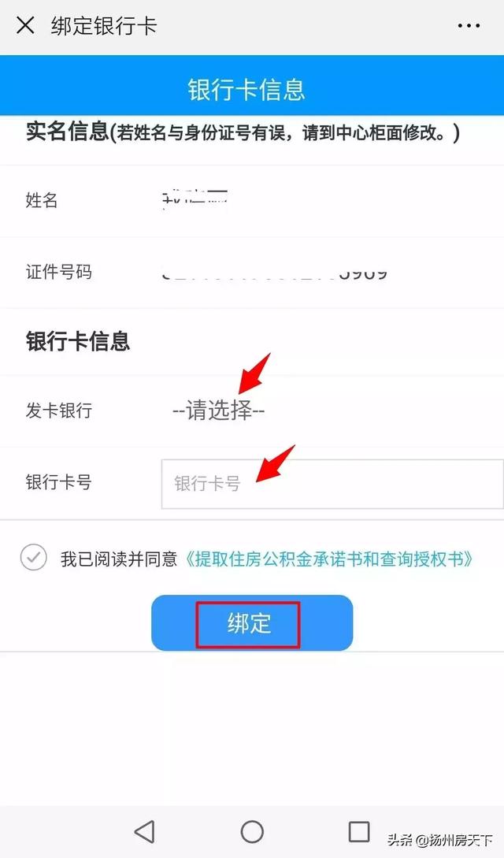Click the blue 绑定 button

point(252,622)
